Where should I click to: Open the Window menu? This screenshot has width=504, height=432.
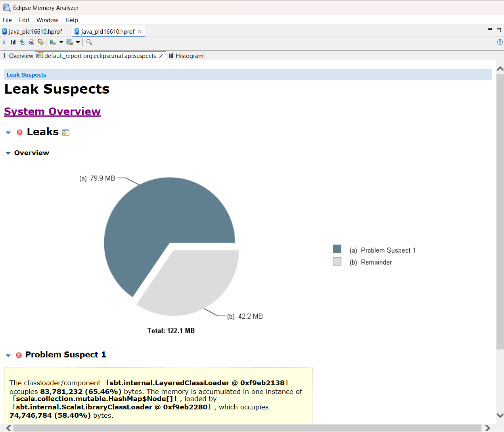click(x=47, y=20)
